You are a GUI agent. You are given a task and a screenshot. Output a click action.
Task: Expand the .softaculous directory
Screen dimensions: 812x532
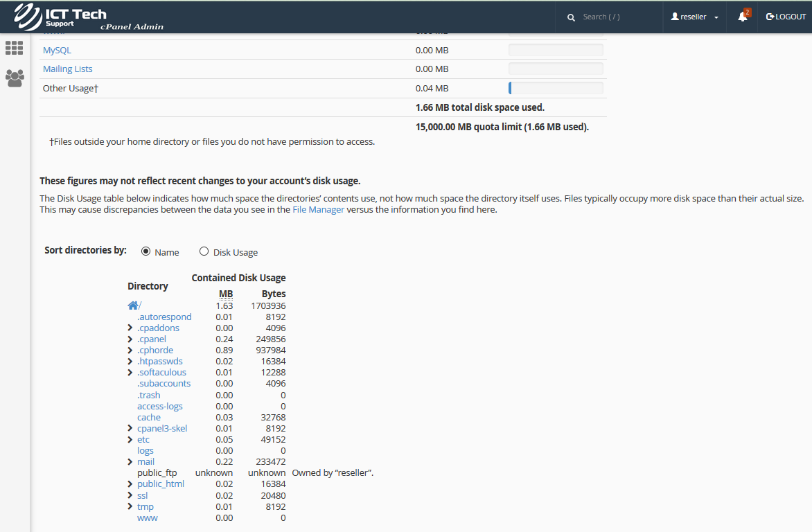[130, 373]
